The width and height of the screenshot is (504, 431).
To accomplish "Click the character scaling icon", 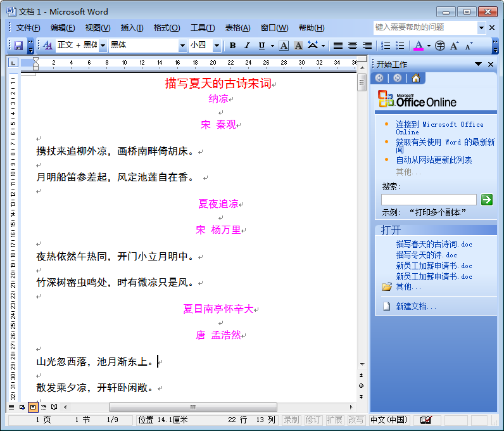I will (312, 46).
